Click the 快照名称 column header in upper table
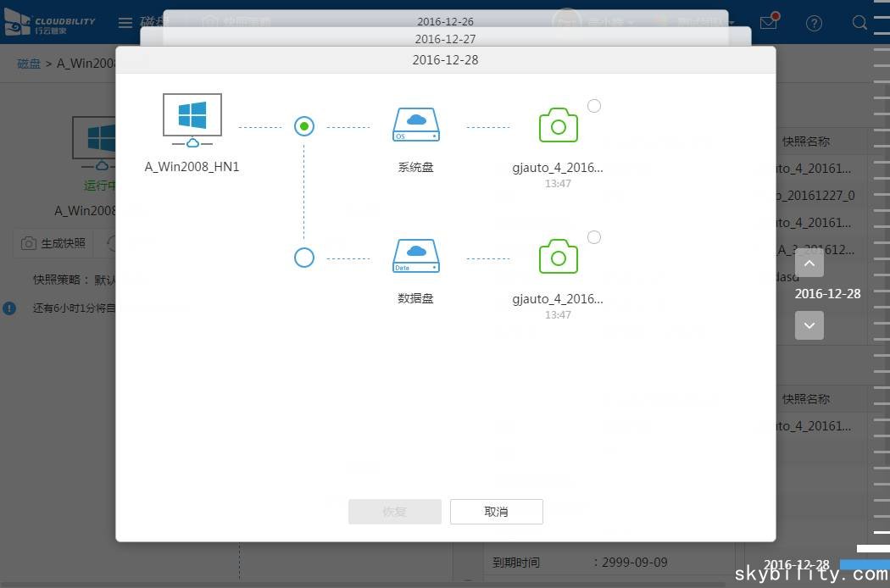890x588 pixels. coord(806,141)
